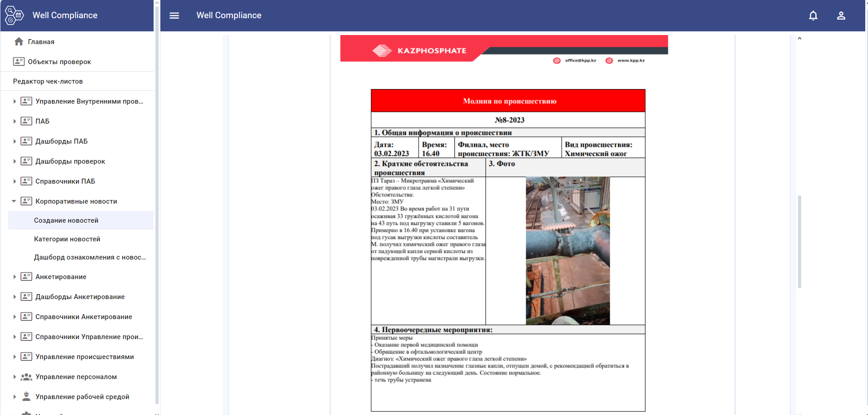Expand Управление происшествиями arrow
This screenshot has width=868, height=415.
click(15, 357)
